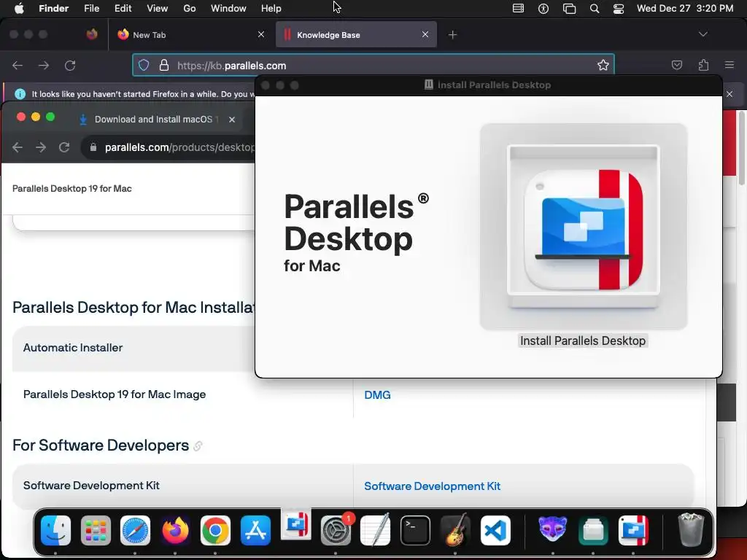The height and width of the screenshot is (560, 747).
Task: Reload the Firefox Knowledge Base page
Action: point(70,65)
